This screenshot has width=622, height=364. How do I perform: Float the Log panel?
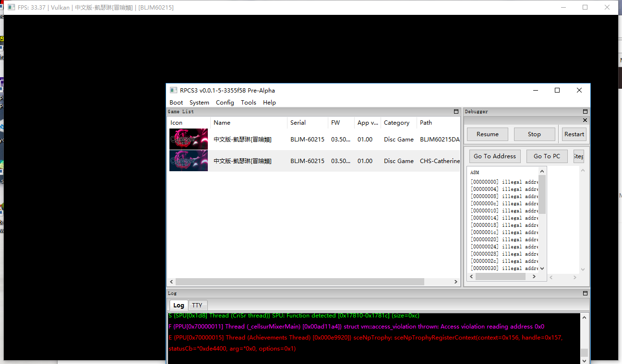point(585,293)
